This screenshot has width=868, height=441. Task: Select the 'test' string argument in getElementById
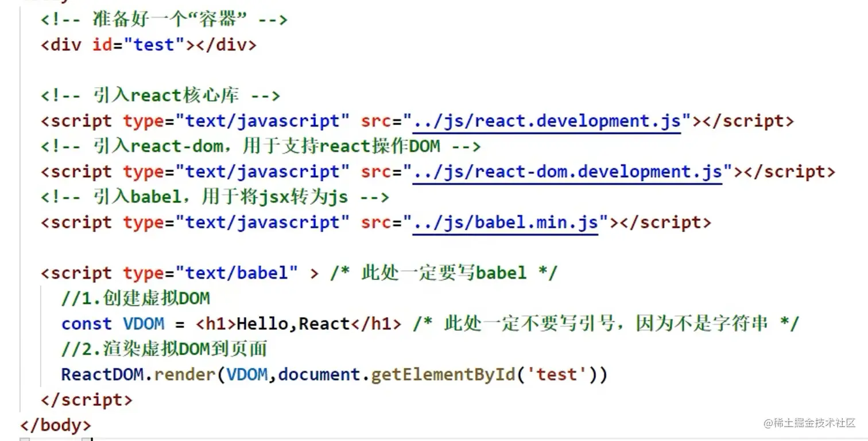(x=556, y=374)
